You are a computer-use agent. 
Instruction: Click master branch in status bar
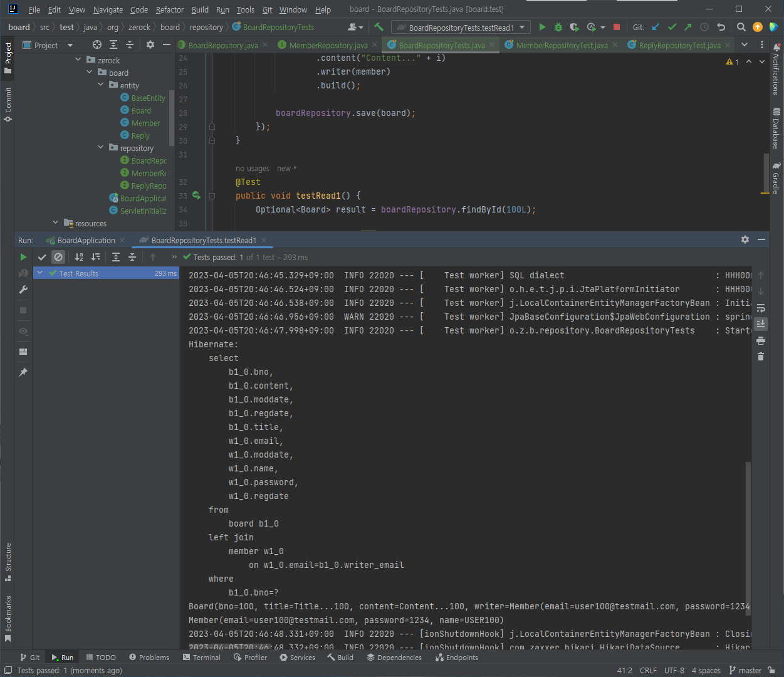pos(745,670)
